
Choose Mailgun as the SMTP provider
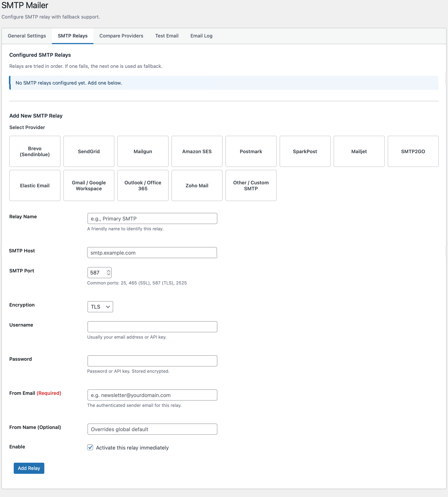(x=143, y=151)
